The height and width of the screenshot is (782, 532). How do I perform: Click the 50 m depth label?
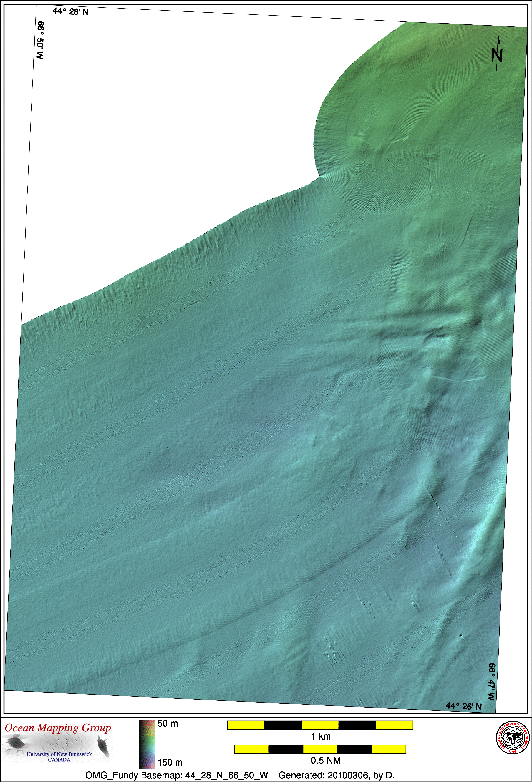[168, 723]
